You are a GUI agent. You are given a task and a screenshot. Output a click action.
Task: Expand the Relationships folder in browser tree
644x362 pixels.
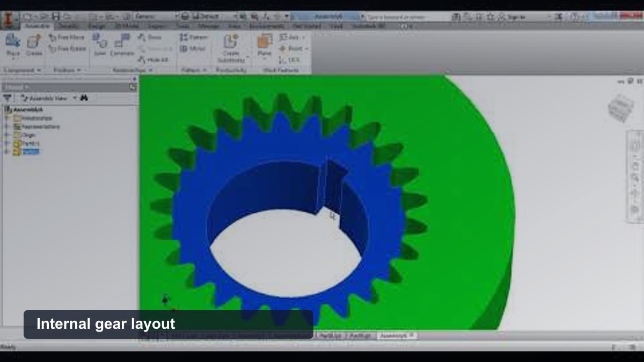click(x=8, y=118)
